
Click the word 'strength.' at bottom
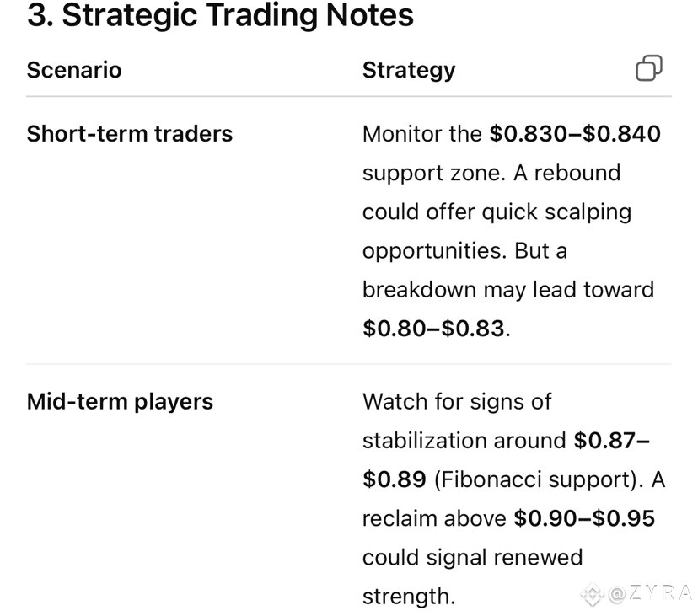pos(409,597)
